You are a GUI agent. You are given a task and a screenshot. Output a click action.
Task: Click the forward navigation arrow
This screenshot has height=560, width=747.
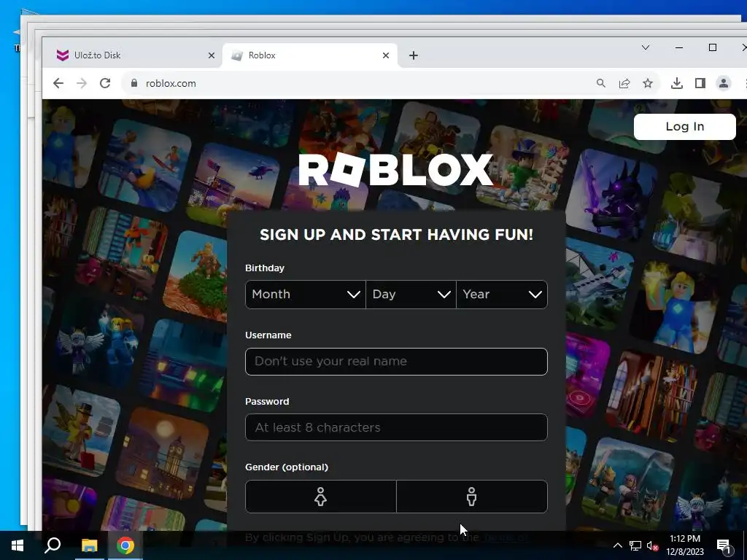pos(82,83)
